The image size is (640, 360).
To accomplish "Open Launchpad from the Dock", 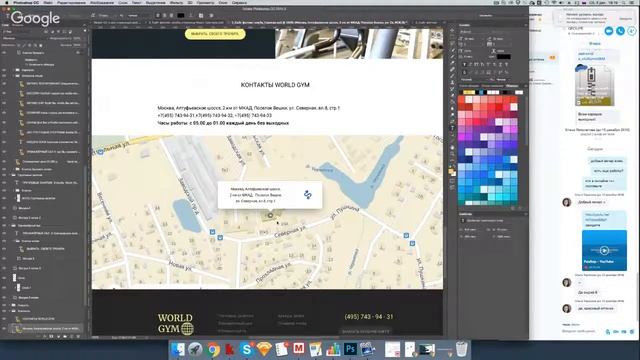I will click(x=195, y=350).
